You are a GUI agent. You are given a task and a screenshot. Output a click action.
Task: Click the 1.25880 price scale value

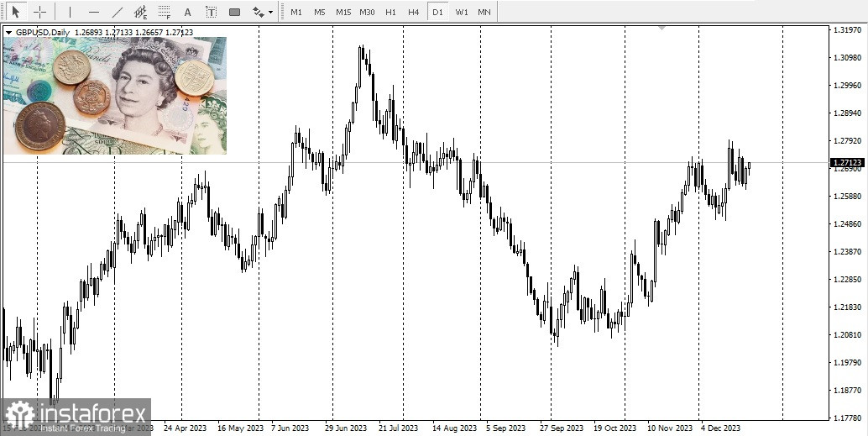(846, 196)
